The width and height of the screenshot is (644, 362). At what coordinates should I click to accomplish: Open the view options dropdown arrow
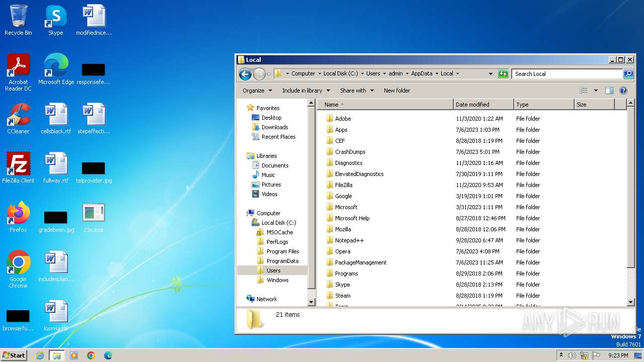point(596,90)
